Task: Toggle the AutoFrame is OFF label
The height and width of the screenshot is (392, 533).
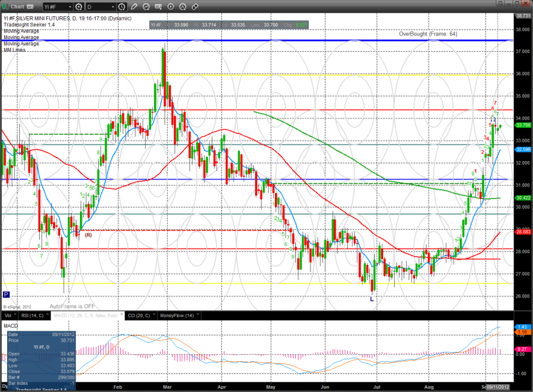Action: click(x=72, y=306)
